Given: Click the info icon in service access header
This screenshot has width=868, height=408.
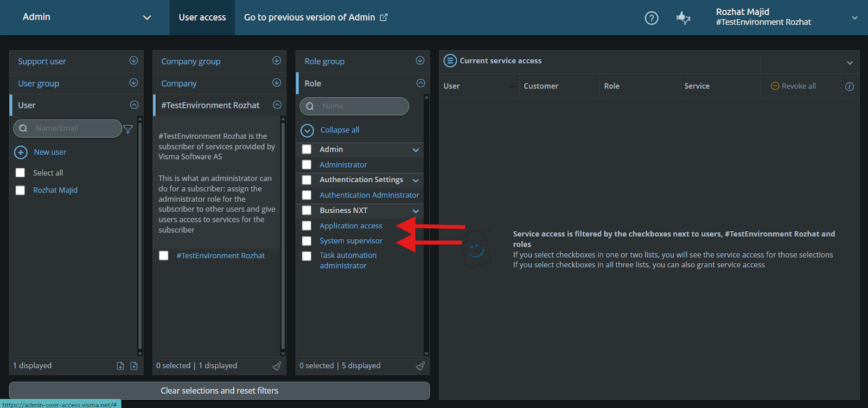Looking at the screenshot, I should coord(850,86).
